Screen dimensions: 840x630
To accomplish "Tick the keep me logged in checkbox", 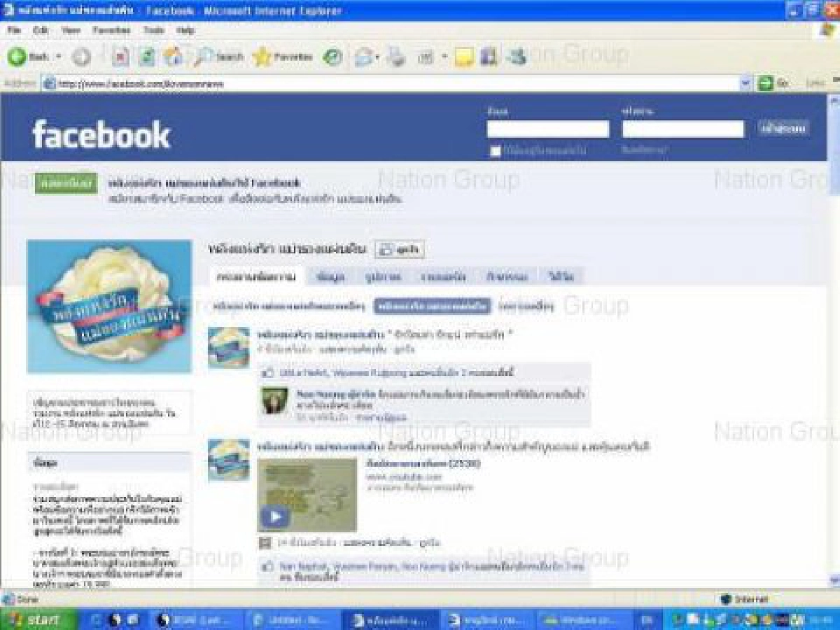I will 496,151.
